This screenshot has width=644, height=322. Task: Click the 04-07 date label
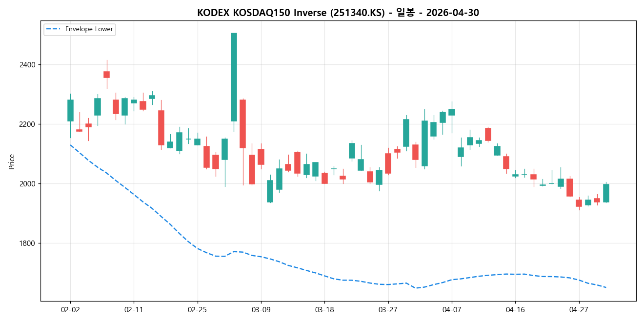point(451,309)
